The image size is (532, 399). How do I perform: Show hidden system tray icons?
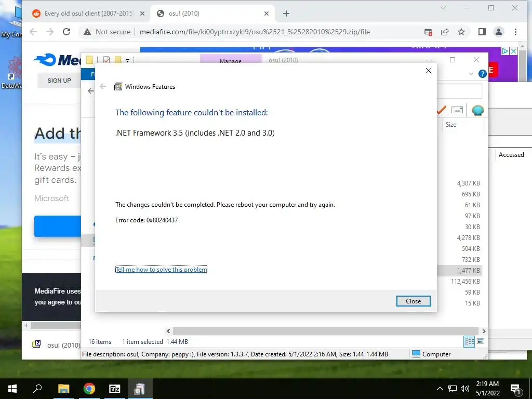(440, 389)
